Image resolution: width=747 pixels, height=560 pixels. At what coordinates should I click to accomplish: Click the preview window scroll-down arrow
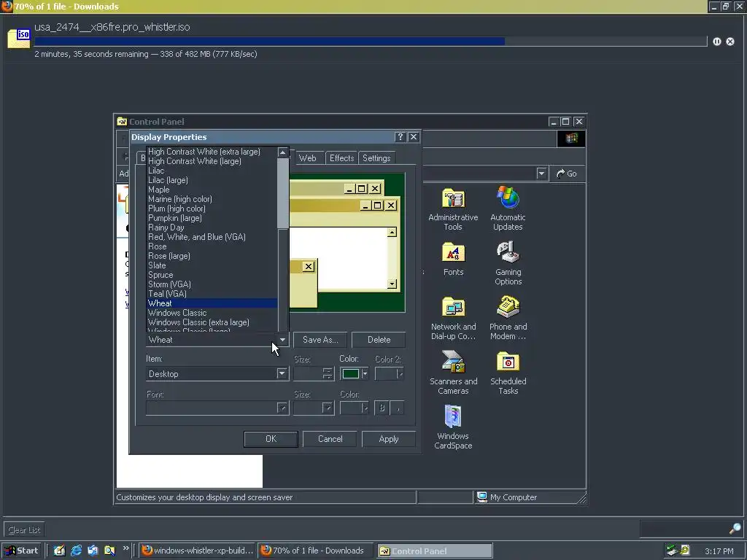coord(392,284)
